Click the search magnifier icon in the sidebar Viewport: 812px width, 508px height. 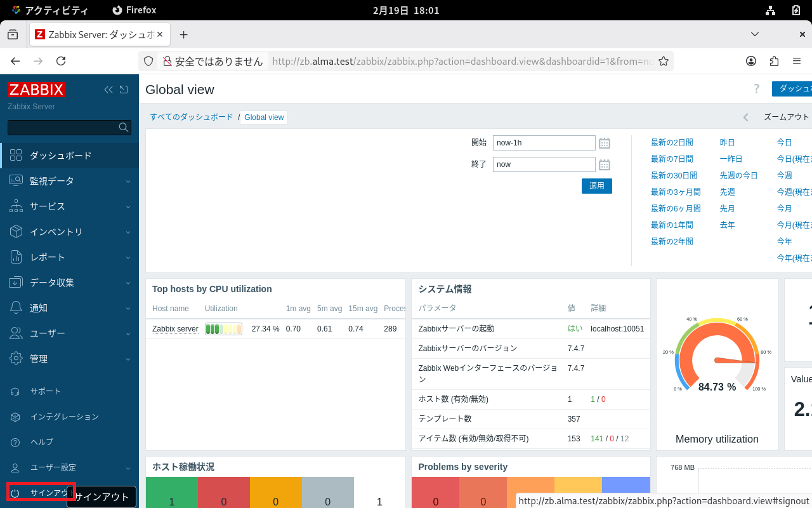pos(124,128)
